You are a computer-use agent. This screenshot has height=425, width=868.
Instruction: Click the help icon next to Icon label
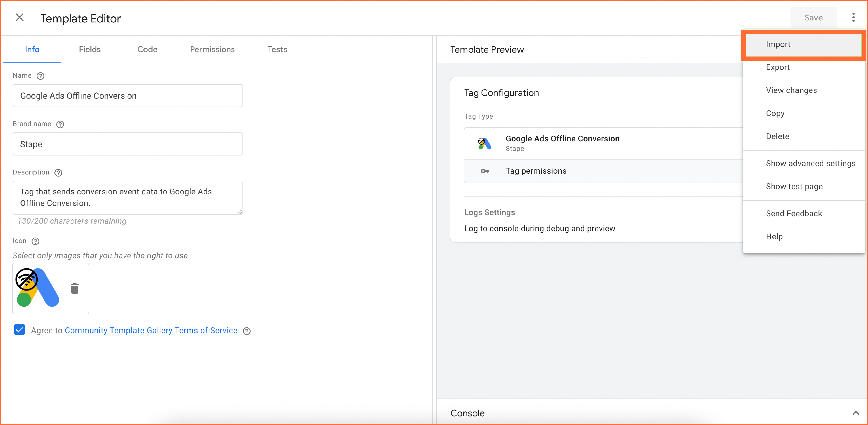pyautogui.click(x=35, y=241)
